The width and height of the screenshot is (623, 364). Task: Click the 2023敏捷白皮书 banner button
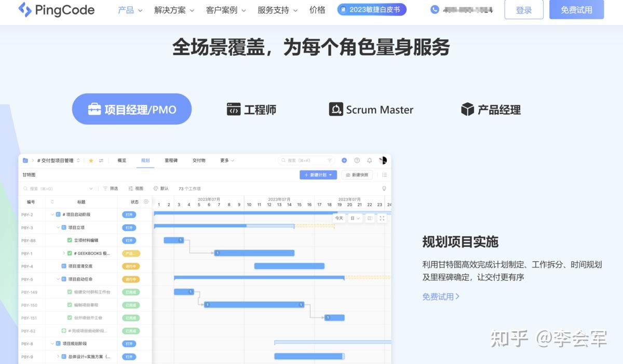pyautogui.click(x=372, y=9)
